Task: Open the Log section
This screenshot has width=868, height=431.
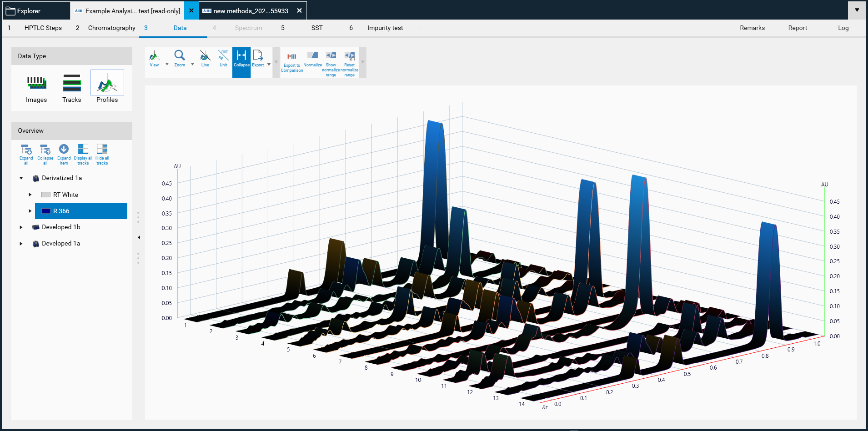Action: (x=843, y=28)
